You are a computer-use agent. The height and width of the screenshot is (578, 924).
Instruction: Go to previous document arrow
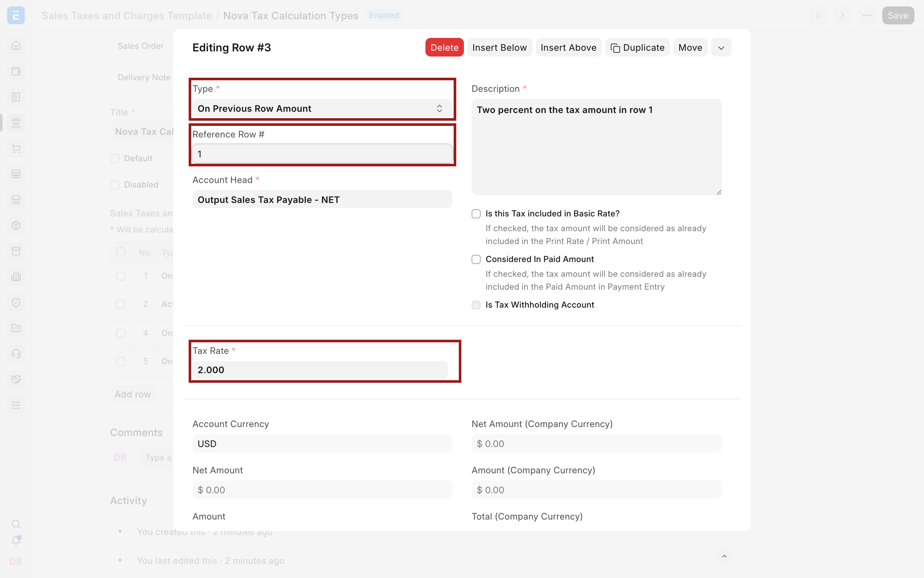[818, 15]
